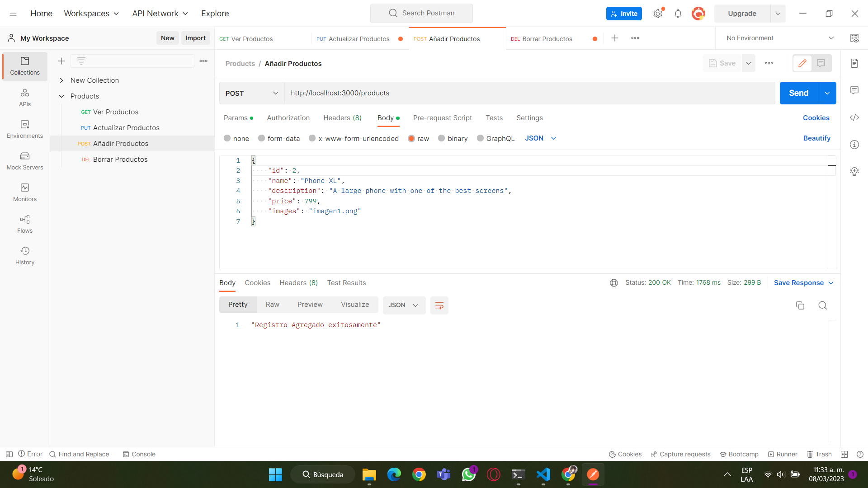
Task: Open the Mock Servers panel
Action: 24,161
